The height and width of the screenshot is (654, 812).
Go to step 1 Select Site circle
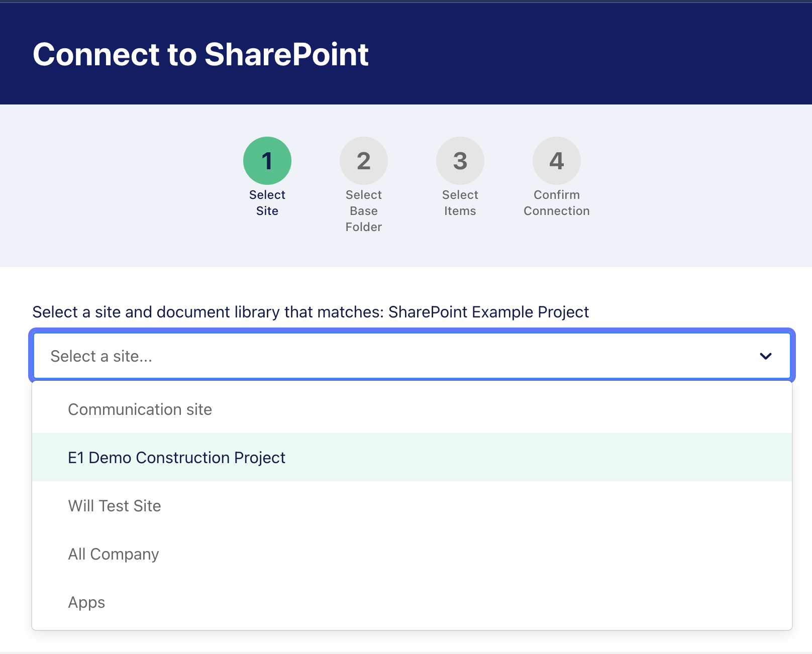(267, 161)
